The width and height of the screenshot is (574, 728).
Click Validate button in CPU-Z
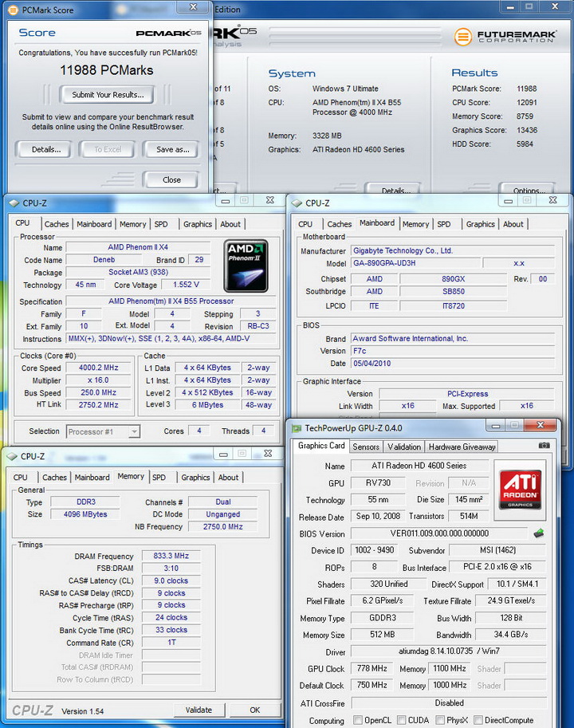[x=199, y=710]
